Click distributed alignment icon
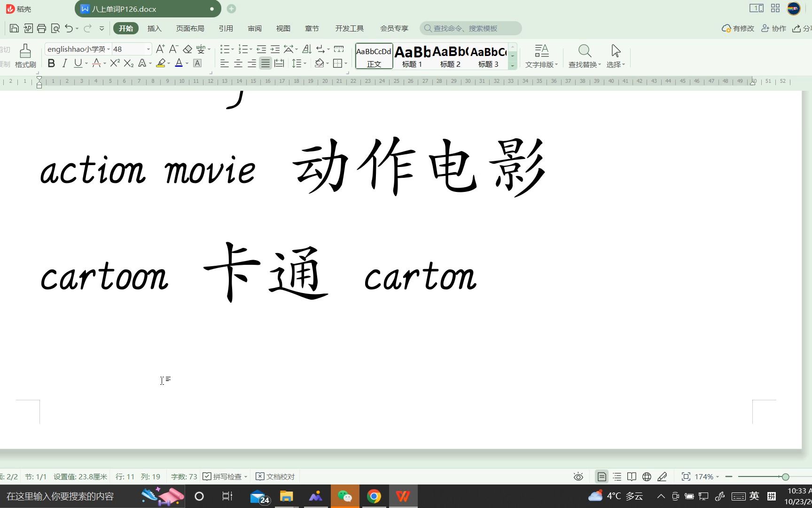Image resolution: width=812 pixels, height=508 pixels. (279, 63)
